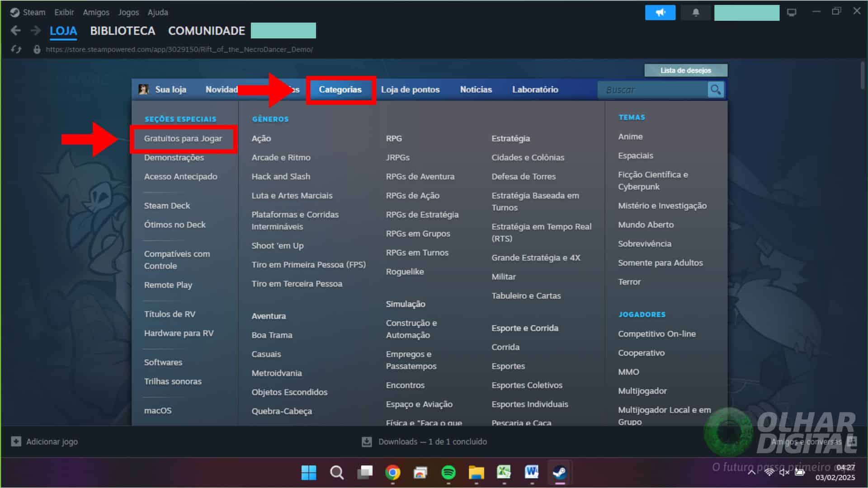This screenshot has height=488, width=868.
Task: Open the Metroidvania genre
Action: [x=277, y=373]
